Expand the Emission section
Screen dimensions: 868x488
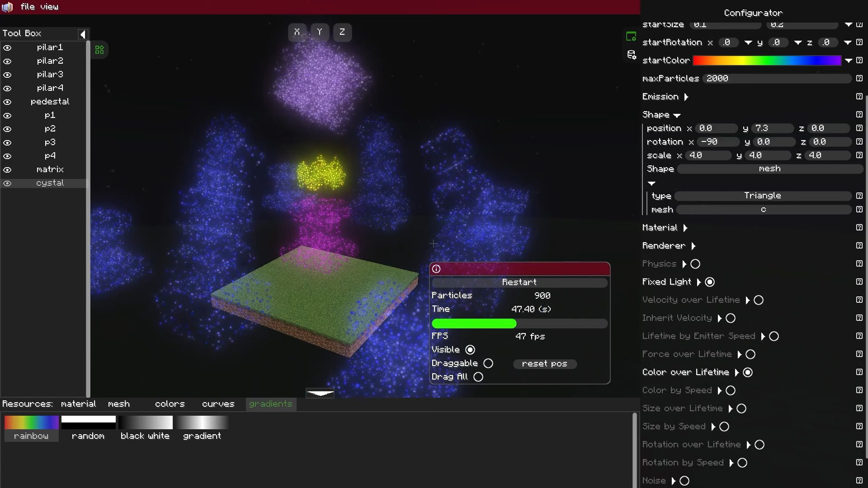686,97
